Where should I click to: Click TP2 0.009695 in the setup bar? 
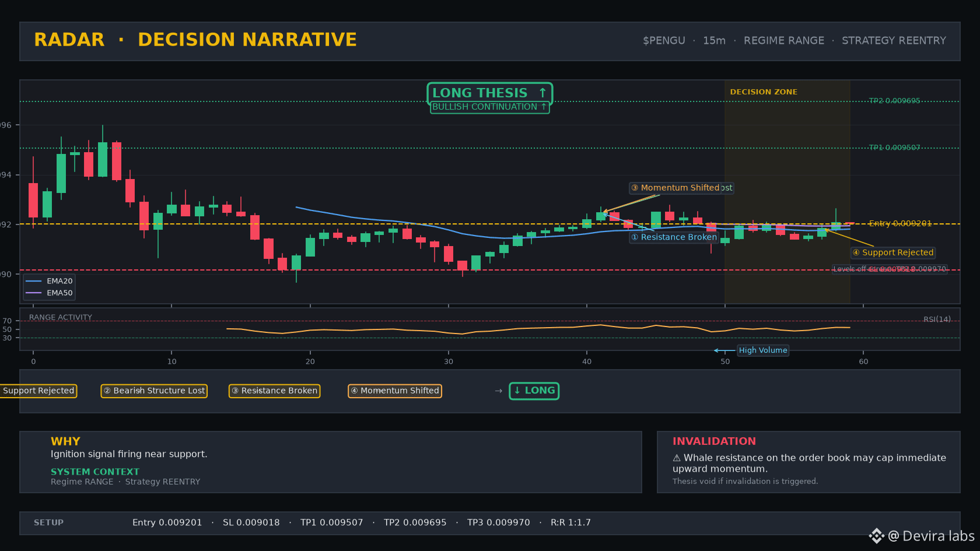click(415, 522)
